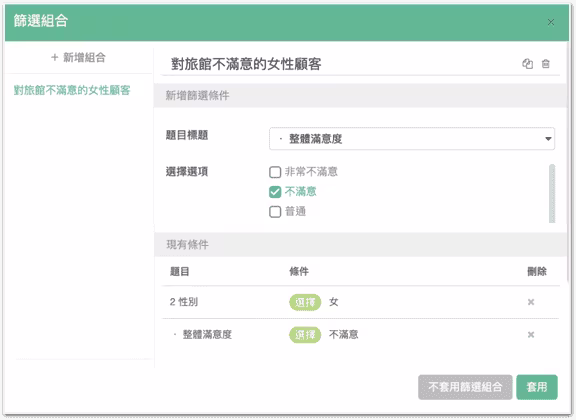The image size is (576, 420).
Task: Click the 女 condition value
Action: point(334,302)
